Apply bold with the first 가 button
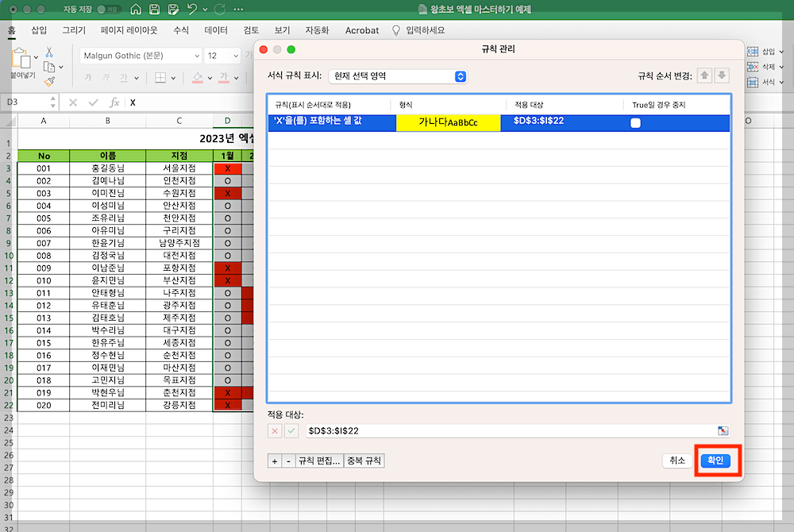Image resolution: width=794 pixels, height=532 pixels. pyautogui.click(x=88, y=78)
